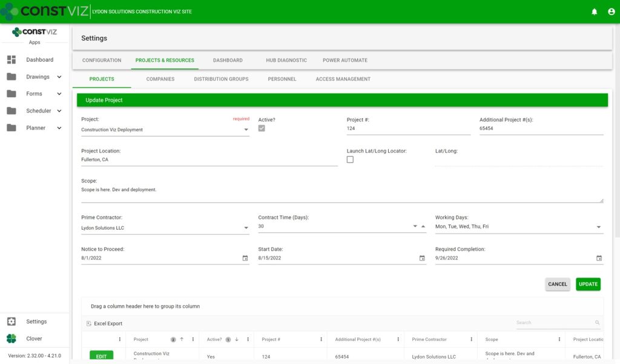Open the Hub Diagnostic tab
The width and height of the screenshot is (620, 364).
click(x=285, y=60)
